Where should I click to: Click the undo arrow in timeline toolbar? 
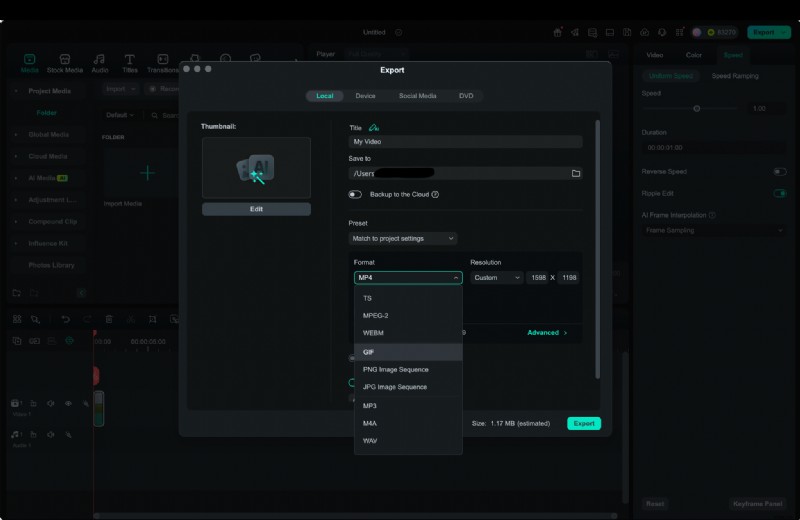[x=65, y=319]
